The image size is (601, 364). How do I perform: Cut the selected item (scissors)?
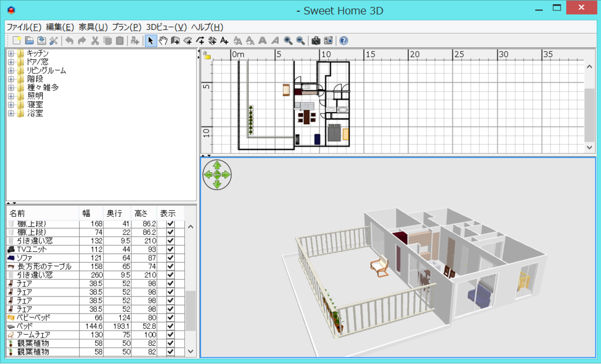[95, 40]
